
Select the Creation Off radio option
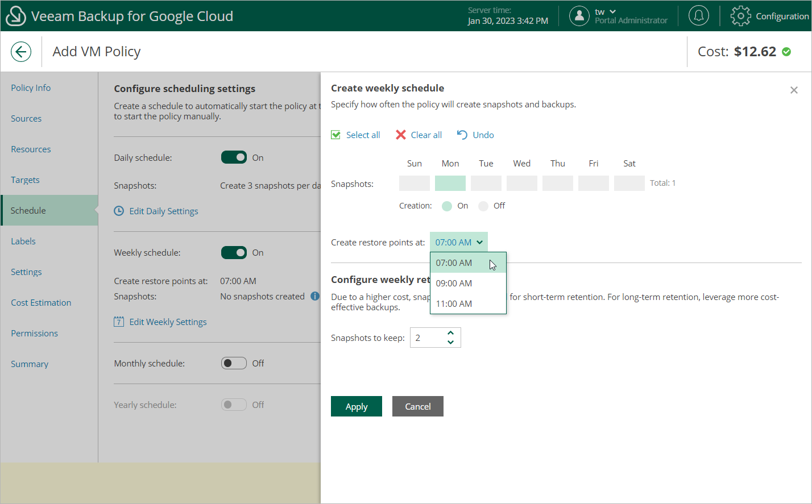tap(483, 206)
